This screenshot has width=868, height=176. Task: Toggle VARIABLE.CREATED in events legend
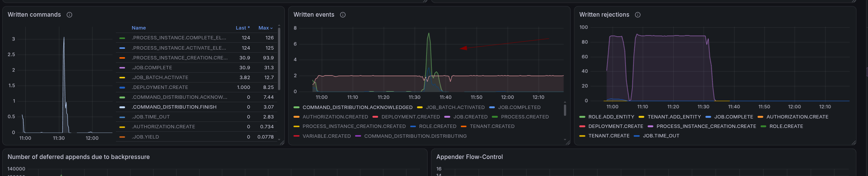point(327,136)
